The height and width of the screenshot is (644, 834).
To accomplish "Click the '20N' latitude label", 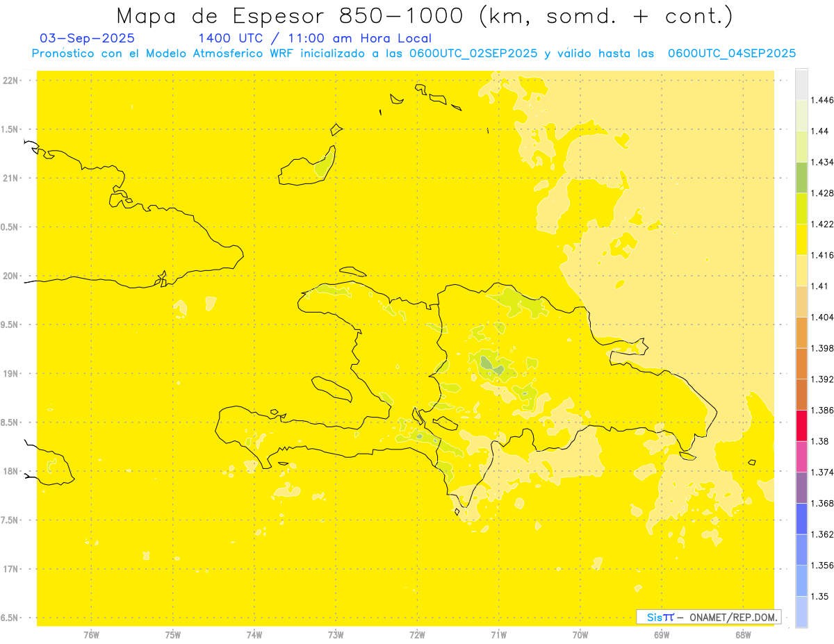I will [x=10, y=276].
